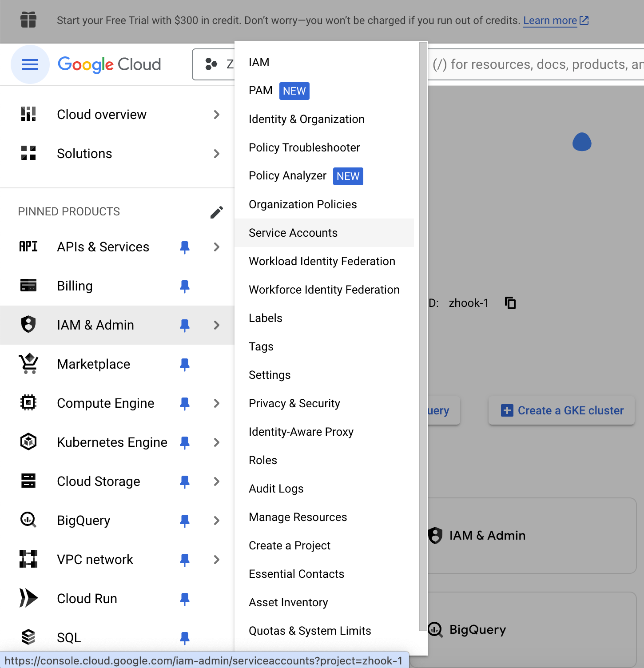Select Roles in the IAM & Admin submenu
This screenshot has height=668, width=644.
click(x=263, y=460)
